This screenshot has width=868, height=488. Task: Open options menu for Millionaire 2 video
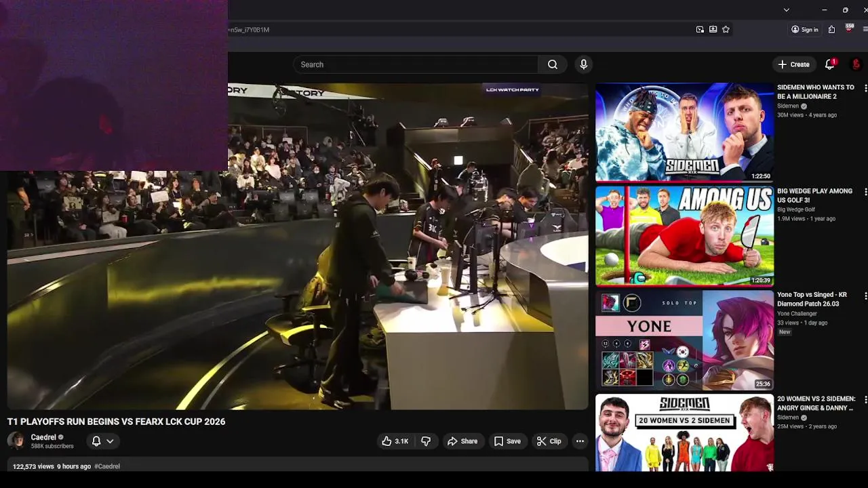click(x=865, y=89)
